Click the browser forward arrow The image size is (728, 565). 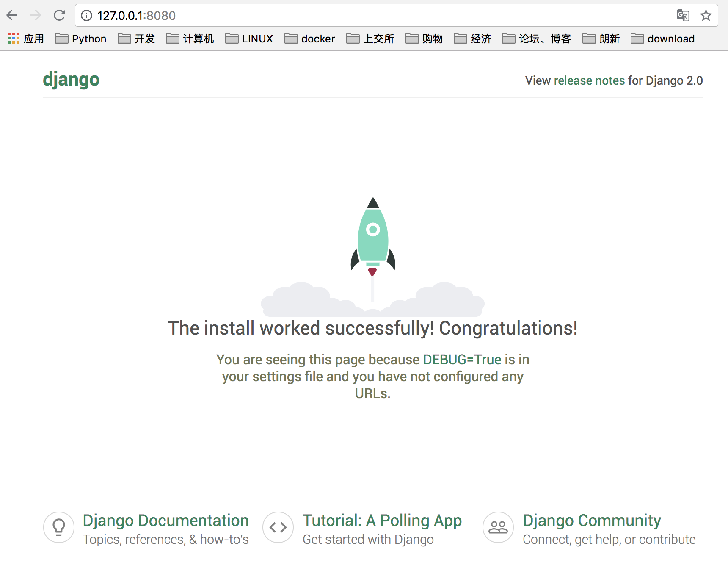tap(36, 16)
